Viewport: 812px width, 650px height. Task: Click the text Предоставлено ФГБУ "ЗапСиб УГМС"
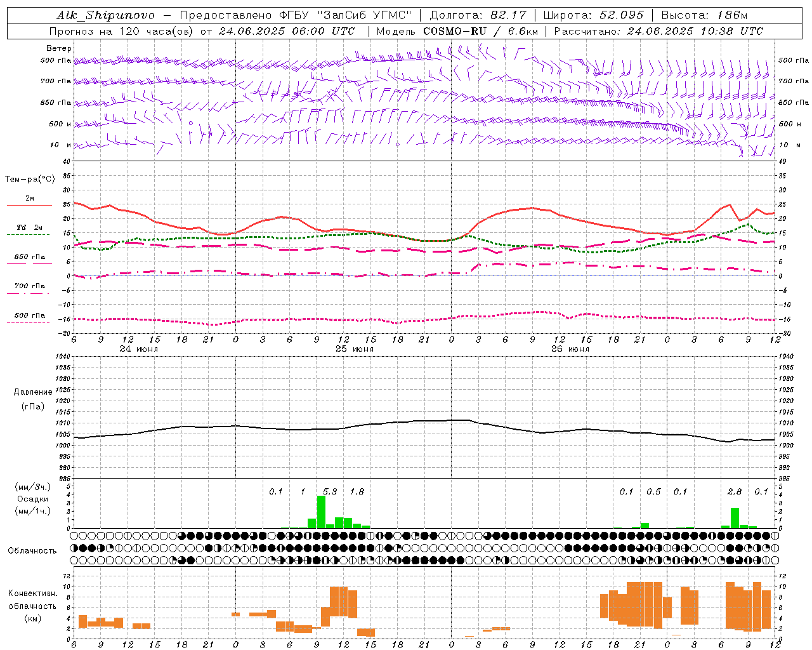click(296, 15)
